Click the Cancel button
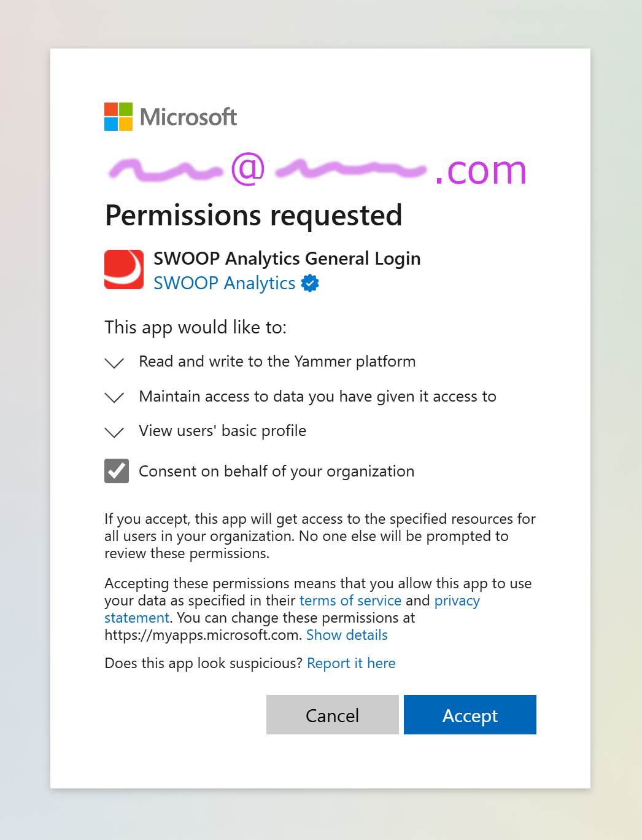Image resolution: width=642 pixels, height=840 pixels. [x=333, y=715]
